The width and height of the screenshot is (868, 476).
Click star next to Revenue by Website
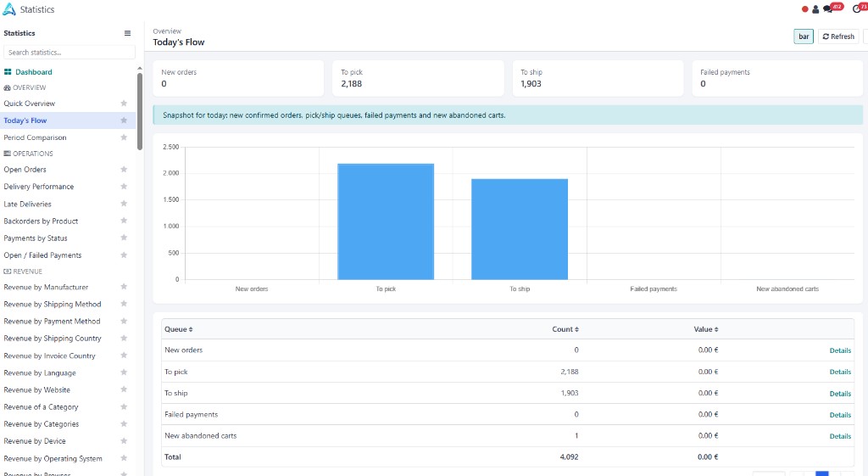pos(124,389)
